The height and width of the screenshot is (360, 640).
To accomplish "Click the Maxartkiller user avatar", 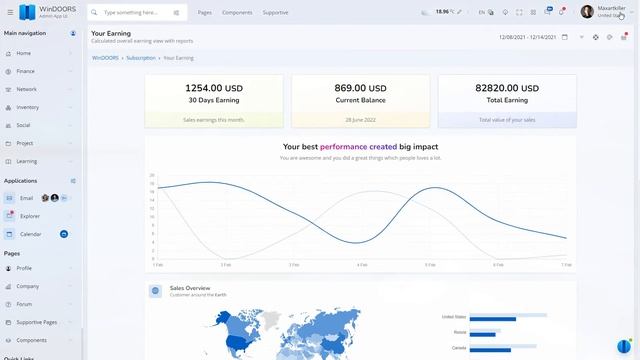I will tap(587, 12).
